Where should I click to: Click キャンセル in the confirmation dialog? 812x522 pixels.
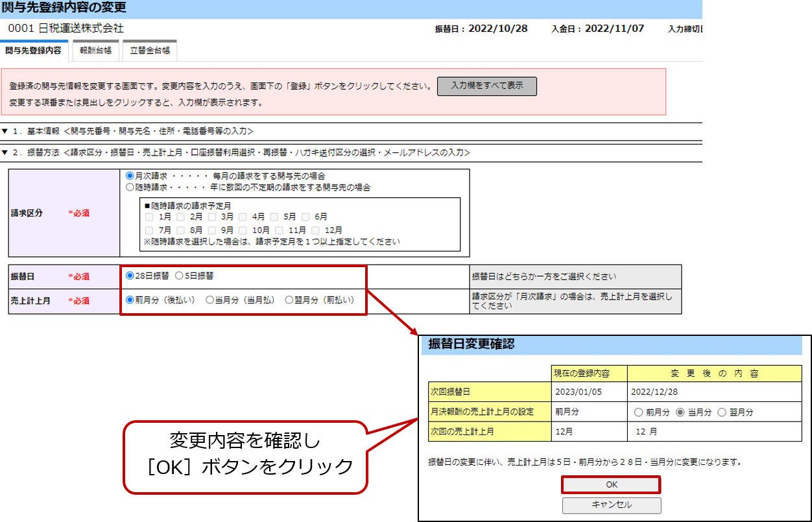pyautogui.click(x=612, y=505)
